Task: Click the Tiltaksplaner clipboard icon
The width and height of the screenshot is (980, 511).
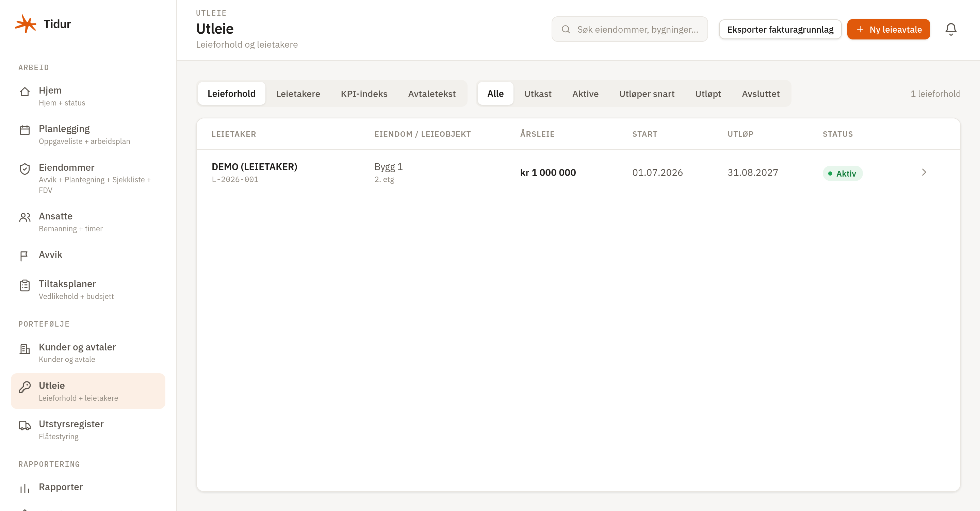Action: [x=25, y=285]
